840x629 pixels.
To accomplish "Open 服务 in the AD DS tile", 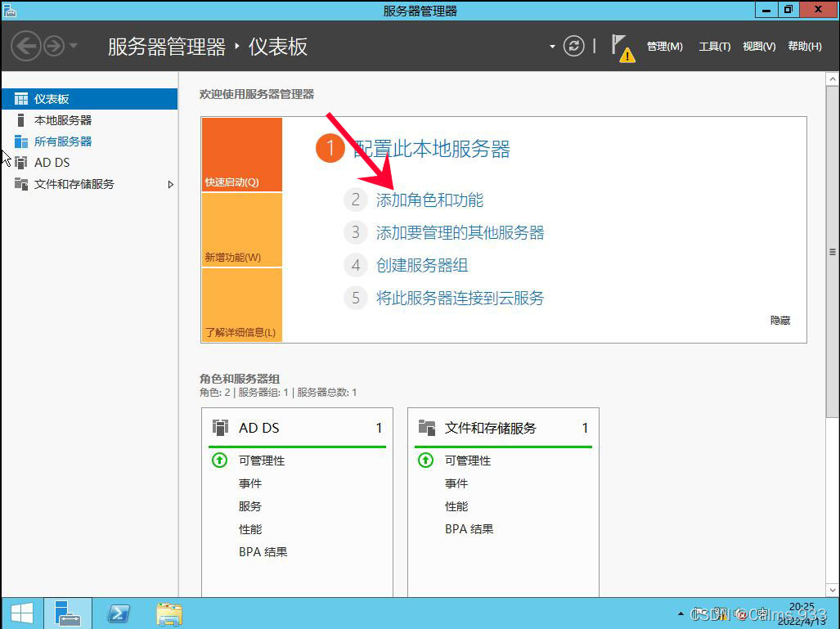I will coord(250,506).
